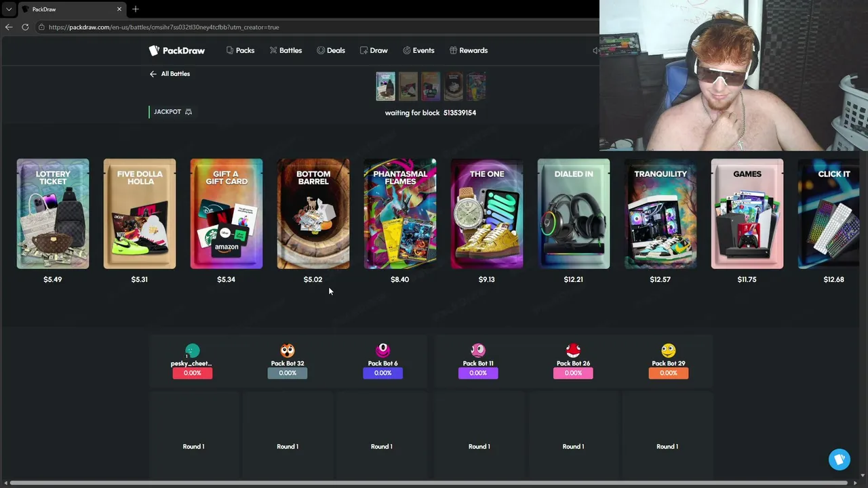Open the blue support chat widget
The image size is (868, 488).
point(840,460)
